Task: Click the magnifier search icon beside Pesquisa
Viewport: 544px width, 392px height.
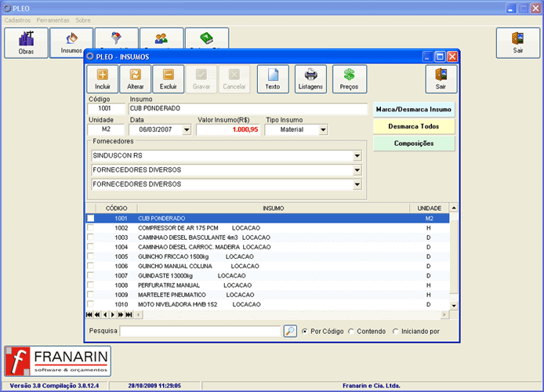Action: [x=290, y=331]
